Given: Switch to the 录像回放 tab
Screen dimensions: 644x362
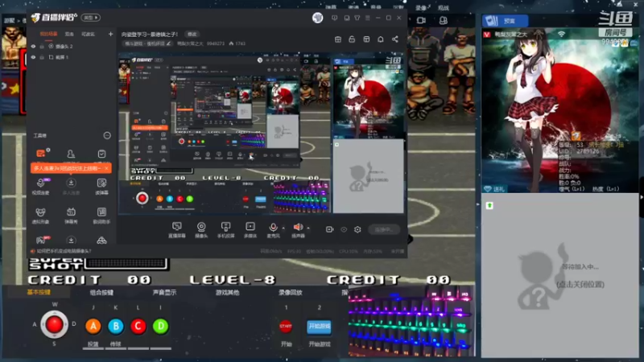Looking at the screenshot, I should click(291, 293).
